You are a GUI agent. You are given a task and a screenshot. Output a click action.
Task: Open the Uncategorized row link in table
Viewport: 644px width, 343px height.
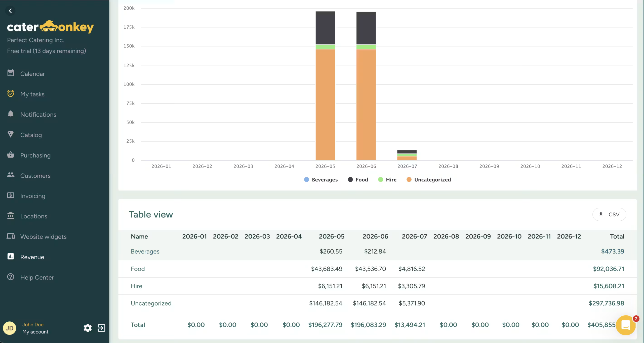[x=151, y=303]
